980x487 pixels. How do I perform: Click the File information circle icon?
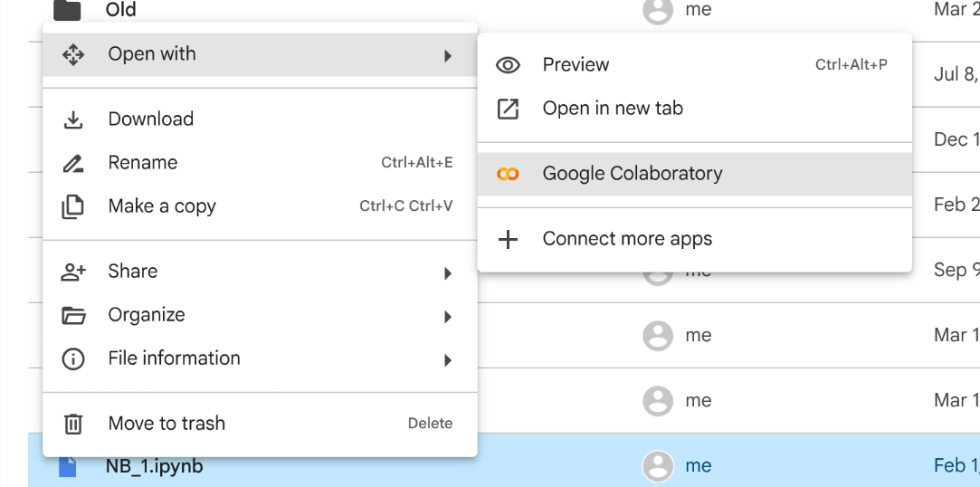pos(73,358)
